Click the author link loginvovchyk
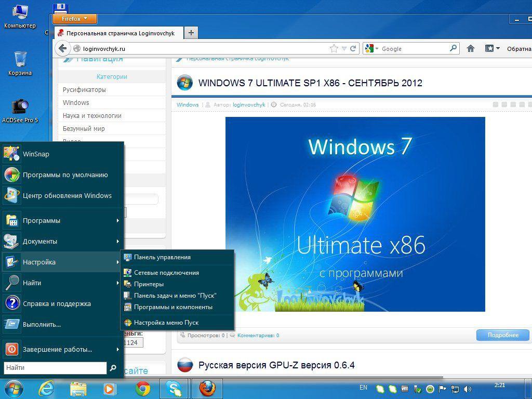532x399 pixels. click(249, 104)
